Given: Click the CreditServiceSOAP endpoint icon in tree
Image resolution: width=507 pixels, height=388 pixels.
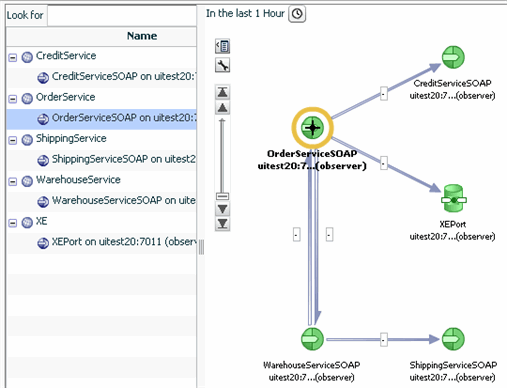Looking at the screenshot, I should pyautogui.click(x=43, y=78).
